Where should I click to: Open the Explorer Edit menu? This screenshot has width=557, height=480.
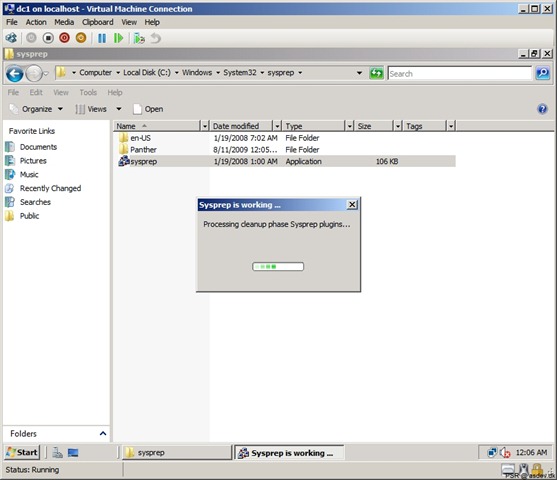coord(36,92)
